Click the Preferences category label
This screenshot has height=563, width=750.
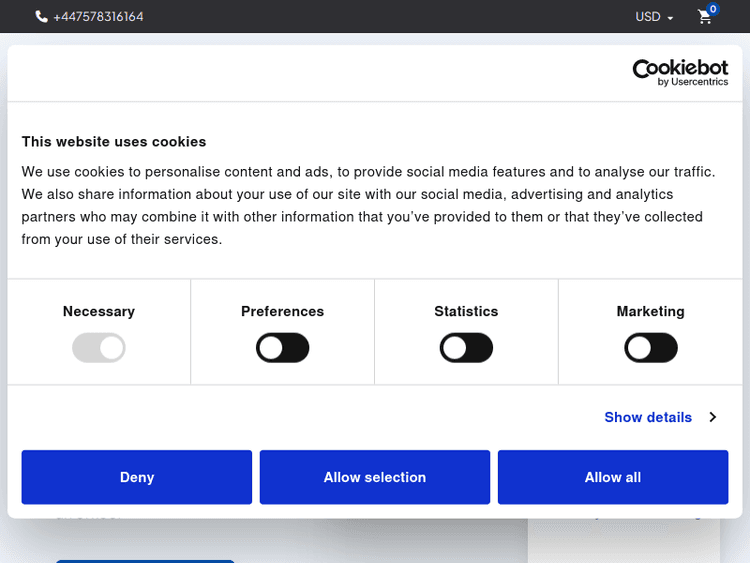click(283, 311)
